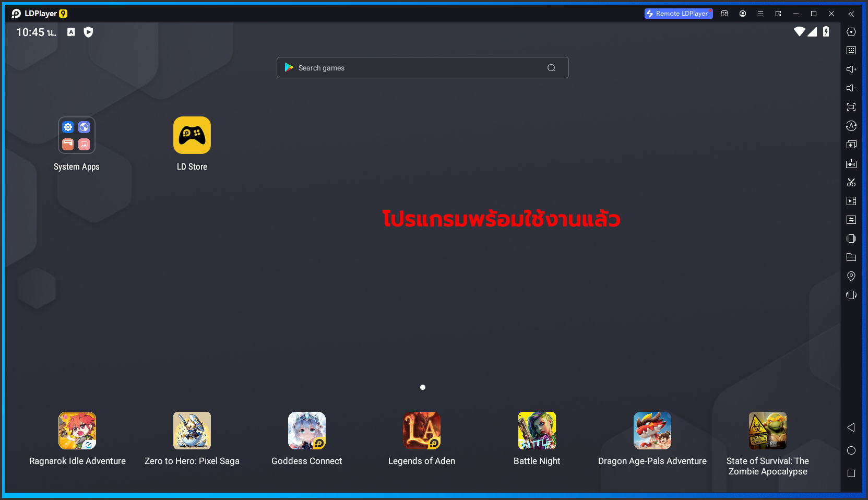The width and height of the screenshot is (868, 500).
Task: Toggle fullscreen mode from the sidebar
Action: click(851, 106)
